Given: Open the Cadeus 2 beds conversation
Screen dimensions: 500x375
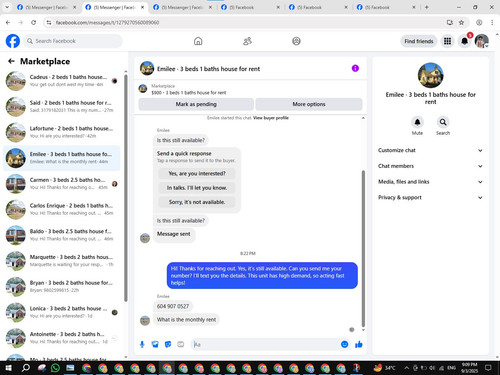Looking at the screenshot, I should (x=62, y=81).
